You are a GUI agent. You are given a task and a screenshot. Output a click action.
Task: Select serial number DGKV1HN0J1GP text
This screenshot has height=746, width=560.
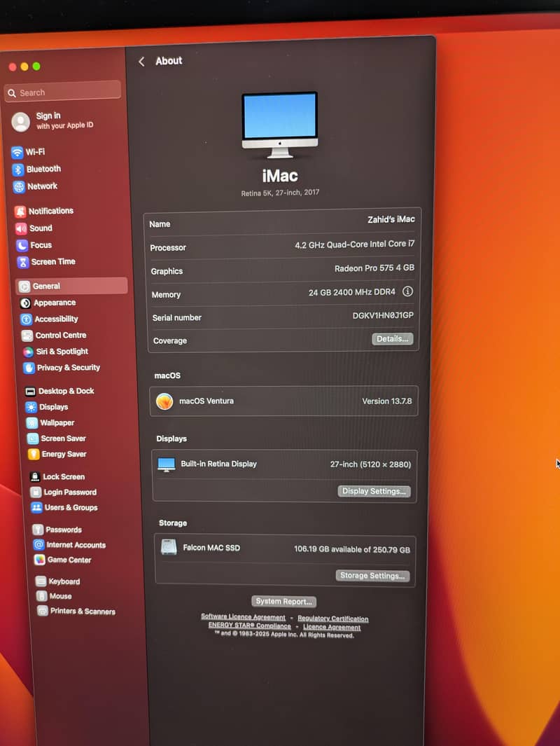tap(383, 315)
